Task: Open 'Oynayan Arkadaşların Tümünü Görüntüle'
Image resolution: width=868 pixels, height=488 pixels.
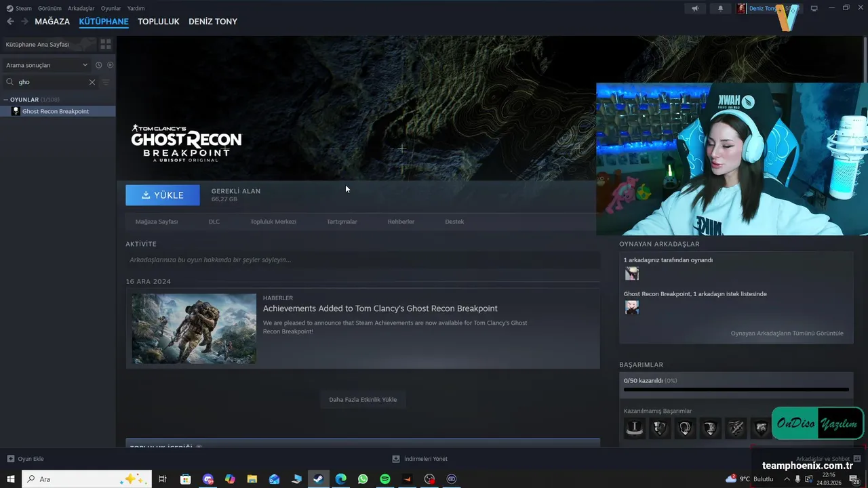Action: click(x=787, y=333)
